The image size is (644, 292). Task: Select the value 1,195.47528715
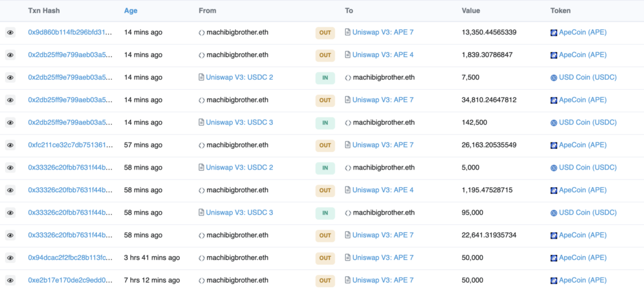[487, 190]
